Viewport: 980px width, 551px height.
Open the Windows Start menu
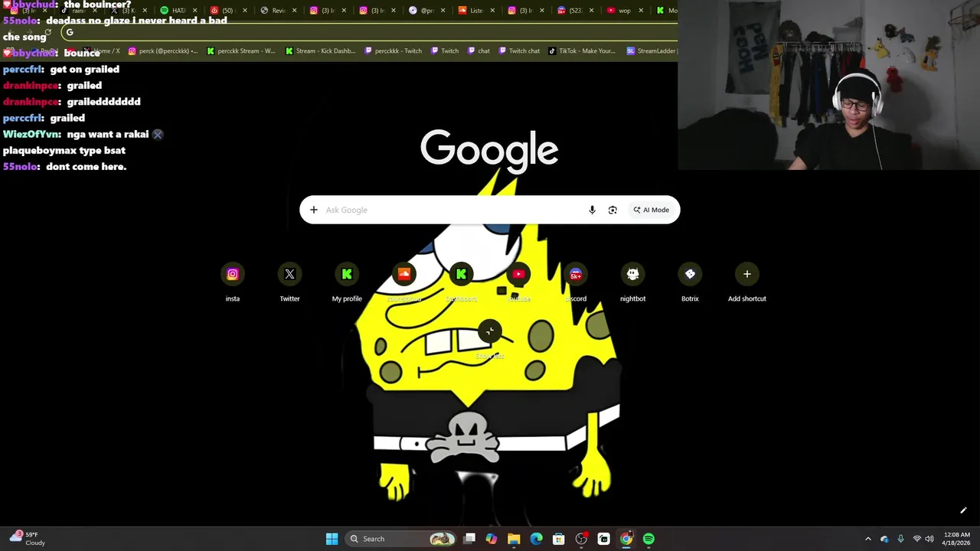tap(332, 539)
